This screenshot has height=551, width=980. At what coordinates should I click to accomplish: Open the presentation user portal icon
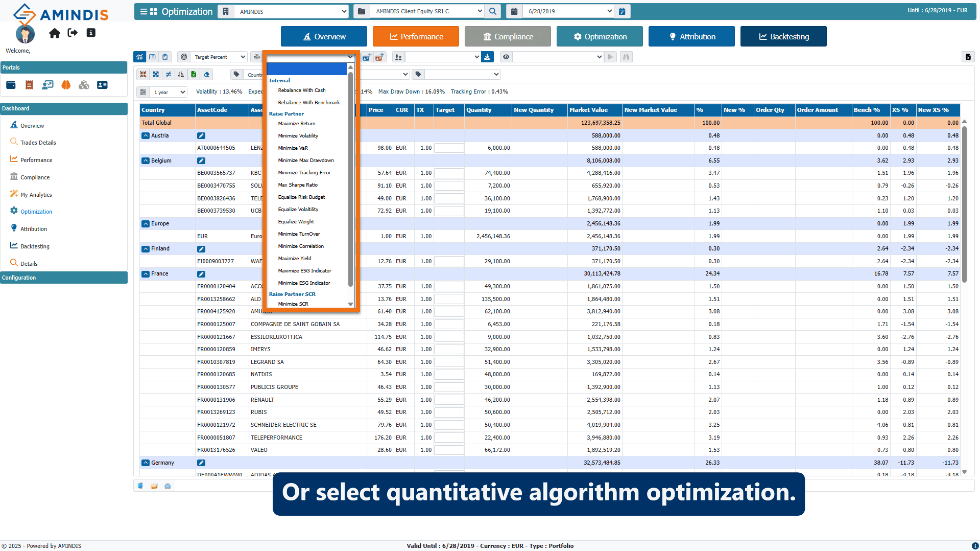[x=47, y=85]
